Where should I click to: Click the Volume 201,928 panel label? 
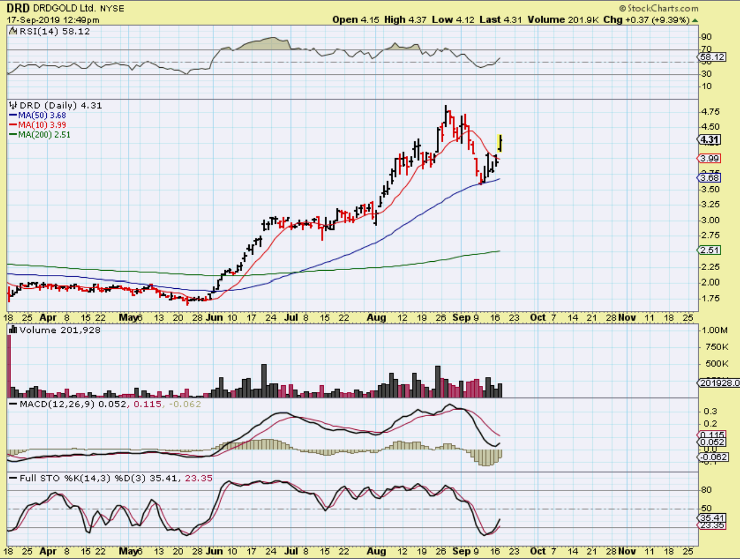60,330
